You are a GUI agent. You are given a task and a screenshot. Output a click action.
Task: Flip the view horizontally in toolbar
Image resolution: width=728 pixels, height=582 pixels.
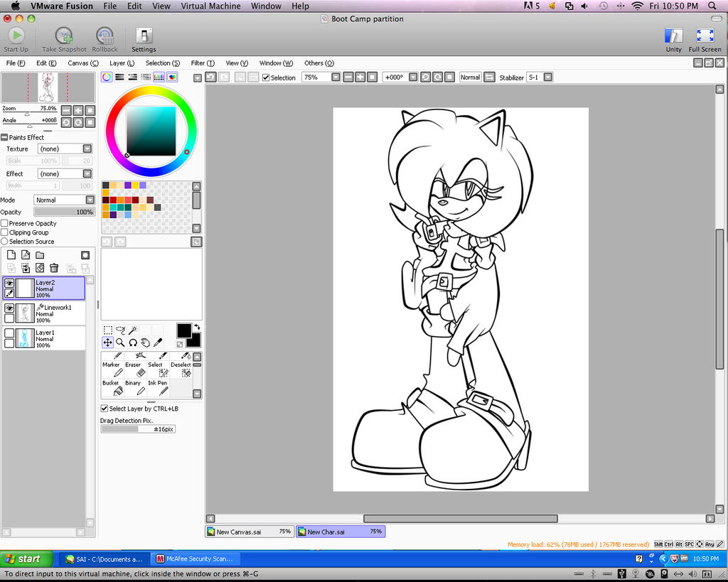click(x=489, y=77)
